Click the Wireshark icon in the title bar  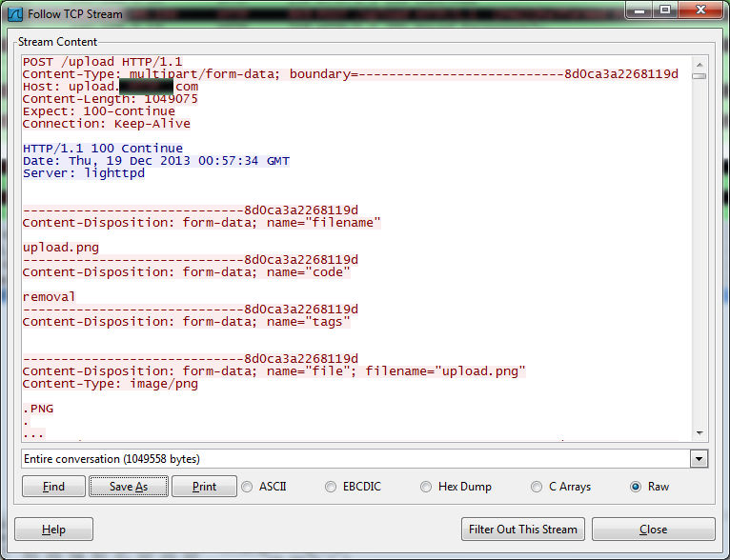[x=15, y=14]
